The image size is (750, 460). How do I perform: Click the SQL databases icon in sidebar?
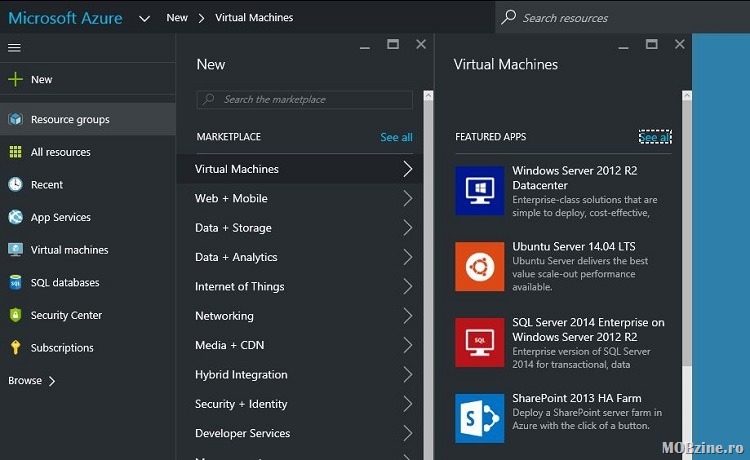[15, 283]
